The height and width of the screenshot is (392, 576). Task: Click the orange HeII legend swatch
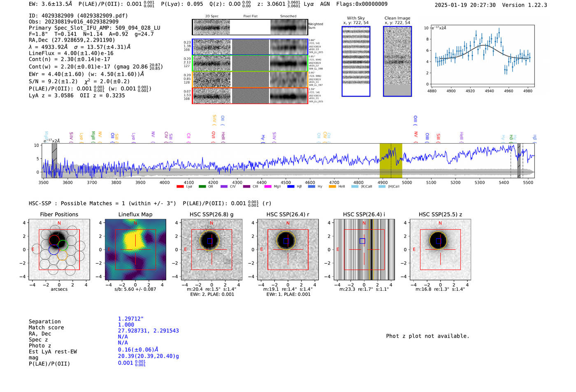point(332,187)
